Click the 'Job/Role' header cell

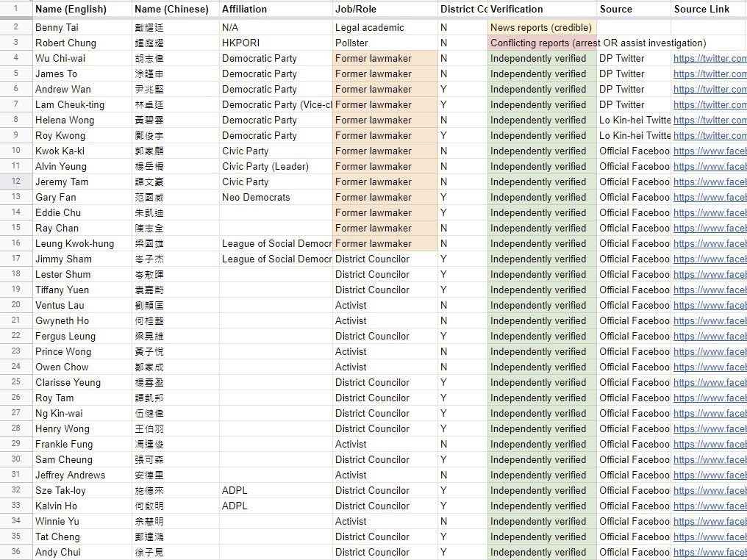[385, 9]
